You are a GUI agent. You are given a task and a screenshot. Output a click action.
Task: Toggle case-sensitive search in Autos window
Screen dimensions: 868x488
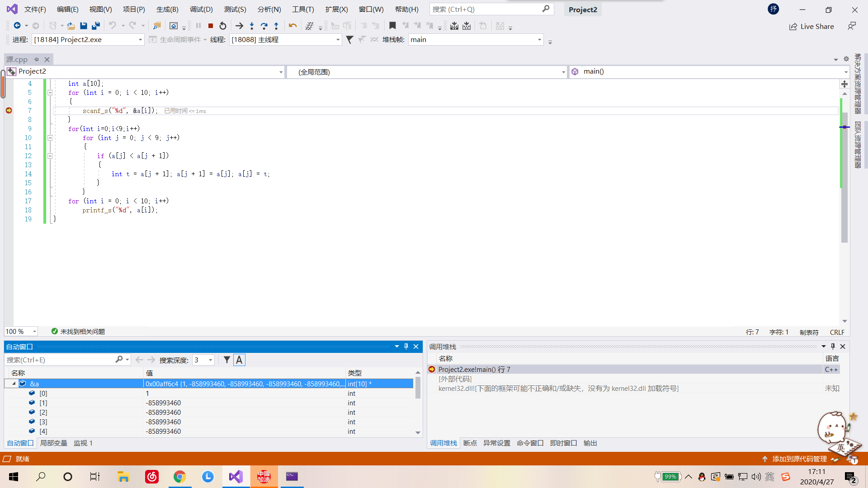point(239,360)
